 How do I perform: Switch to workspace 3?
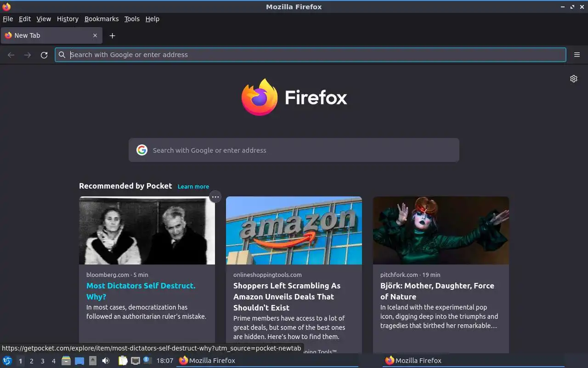coord(42,361)
